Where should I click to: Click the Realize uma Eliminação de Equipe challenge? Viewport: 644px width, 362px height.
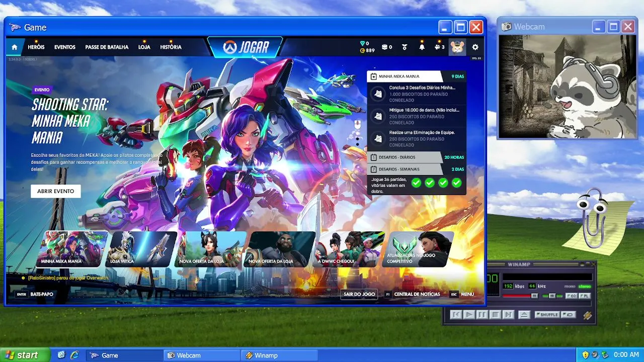(416, 139)
